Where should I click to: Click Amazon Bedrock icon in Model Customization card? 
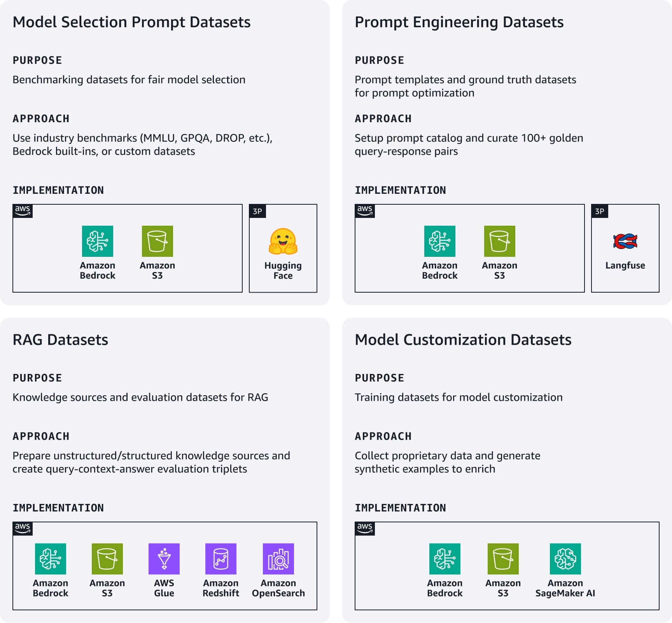pyautogui.click(x=445, y=559)
